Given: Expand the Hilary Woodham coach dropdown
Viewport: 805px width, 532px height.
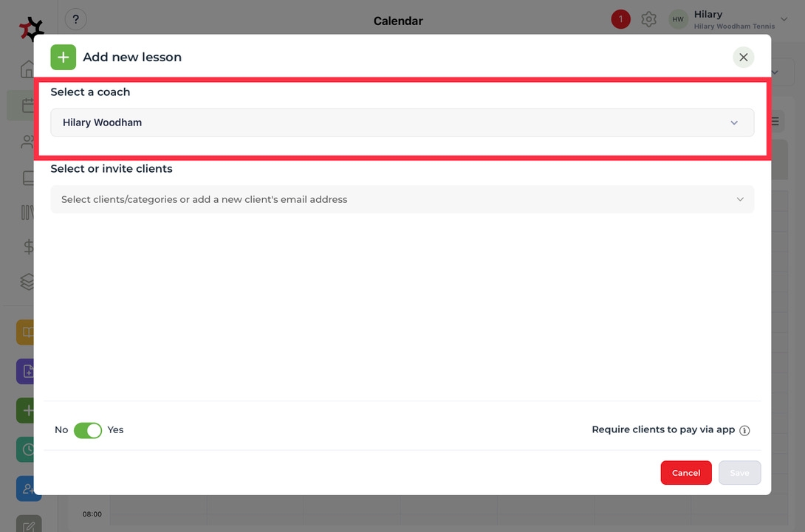Looking at the screenshot, I should coord(402,122).
